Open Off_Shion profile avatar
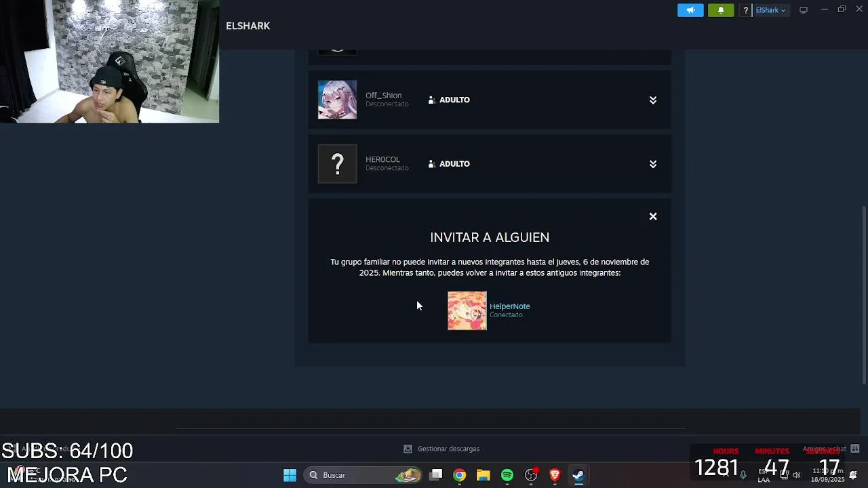This screenshot has width=868, height=488. (337, 100)
